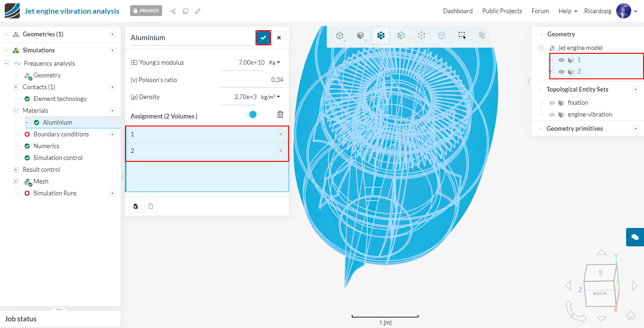Screen dimensions: 644x328
Task: Toggle visibility of volume 2
Action: (x=561, y=72)
